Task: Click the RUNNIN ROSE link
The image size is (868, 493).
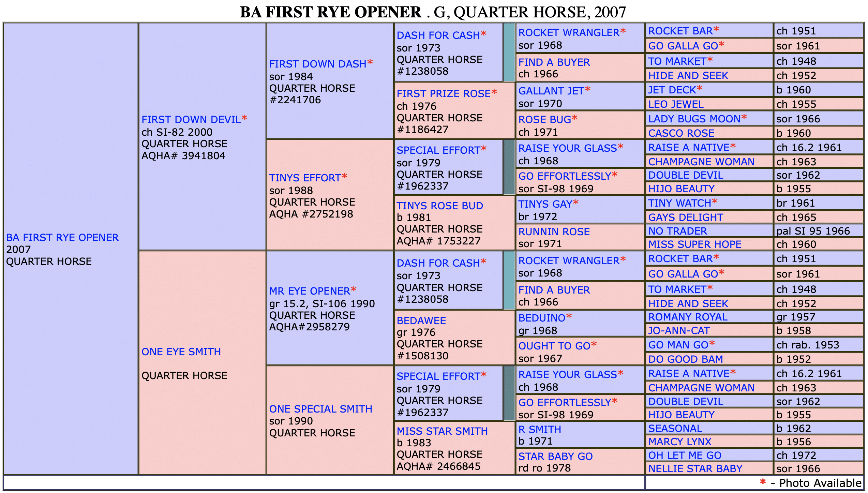Action: pos(554,231)
